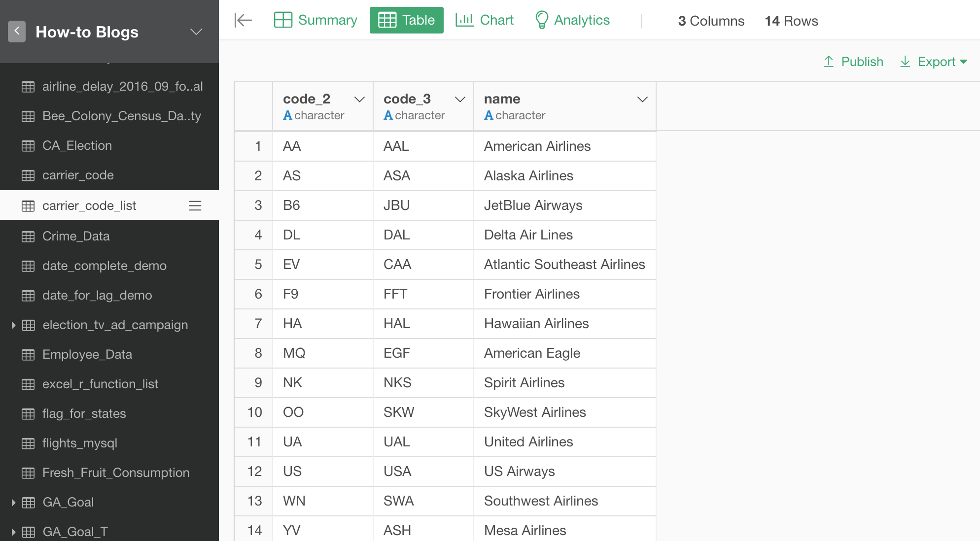Click the table icon beside carrier_code
Viewport: 980px width, 541px height.
point(28,175)
